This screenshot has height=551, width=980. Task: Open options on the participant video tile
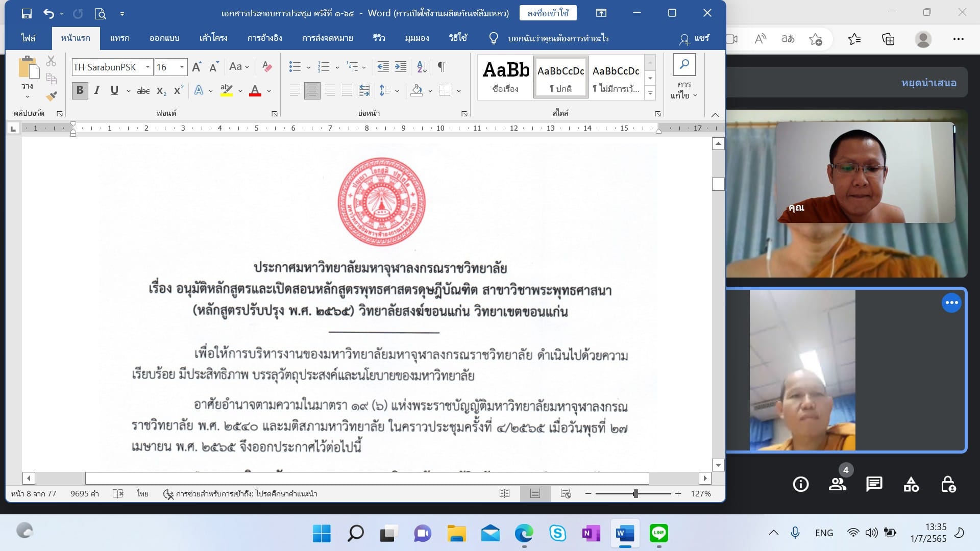(x=951, y=303)
